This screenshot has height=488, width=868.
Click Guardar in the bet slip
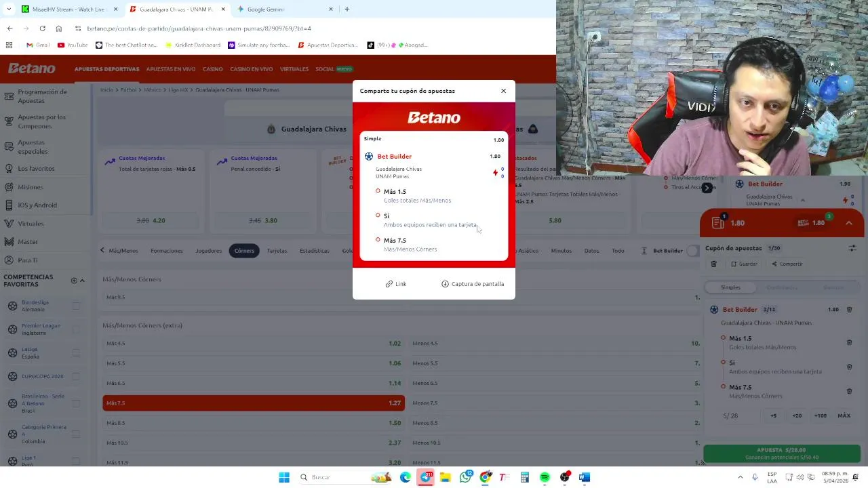point(744,264)
